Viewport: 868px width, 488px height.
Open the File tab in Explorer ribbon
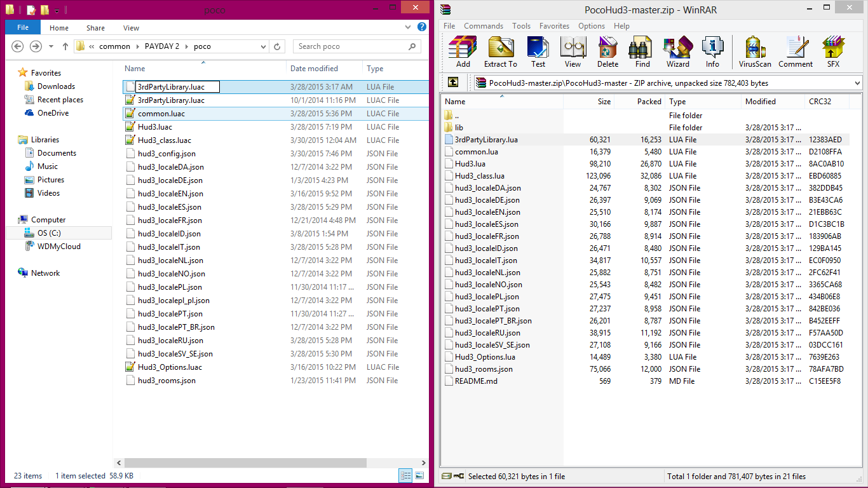point(23,27)
